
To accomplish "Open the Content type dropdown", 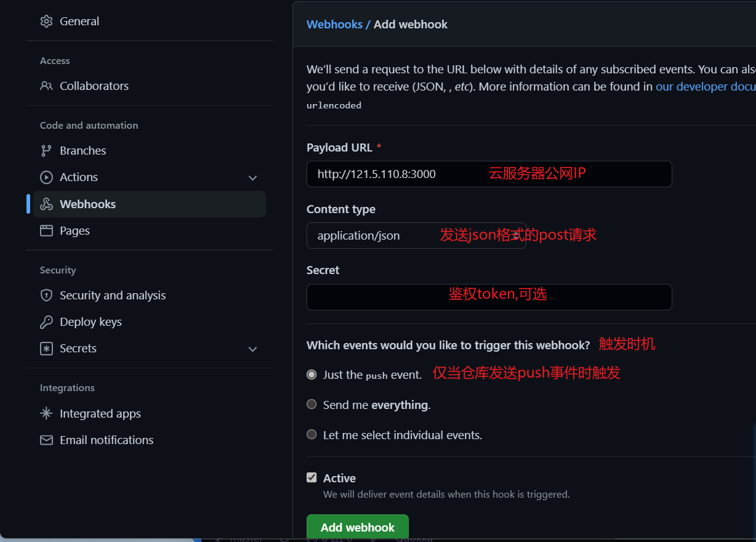I will [x=416, y=235].
